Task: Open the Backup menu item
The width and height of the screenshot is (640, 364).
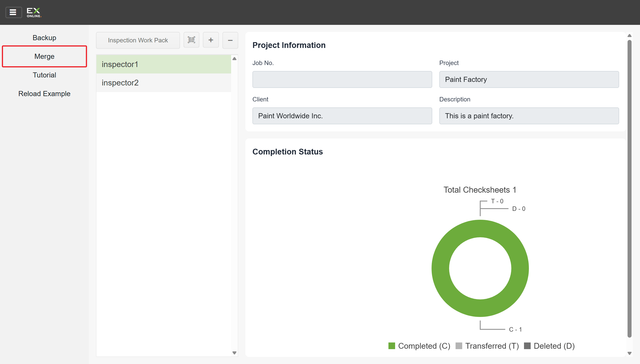Action: 44,38
